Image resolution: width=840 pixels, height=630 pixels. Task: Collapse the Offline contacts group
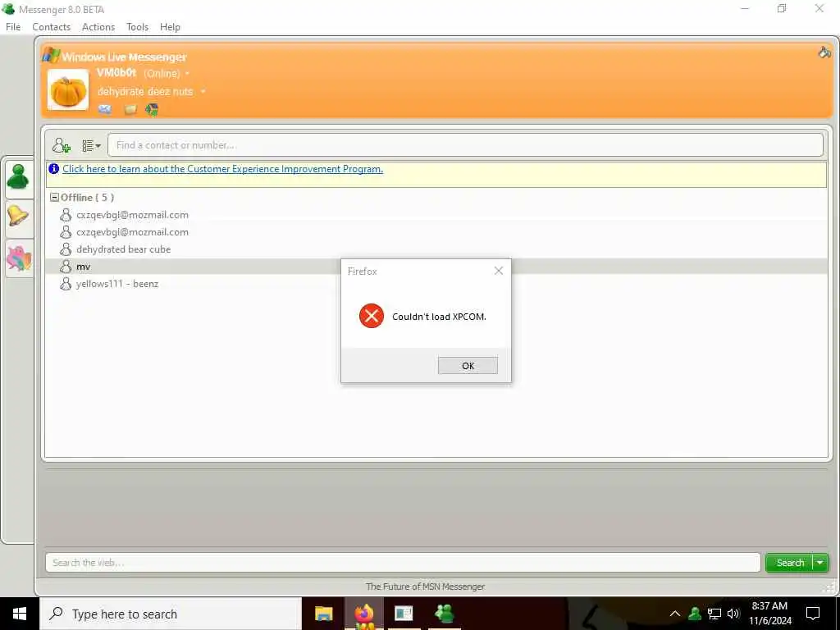click(x=54, y=197)
